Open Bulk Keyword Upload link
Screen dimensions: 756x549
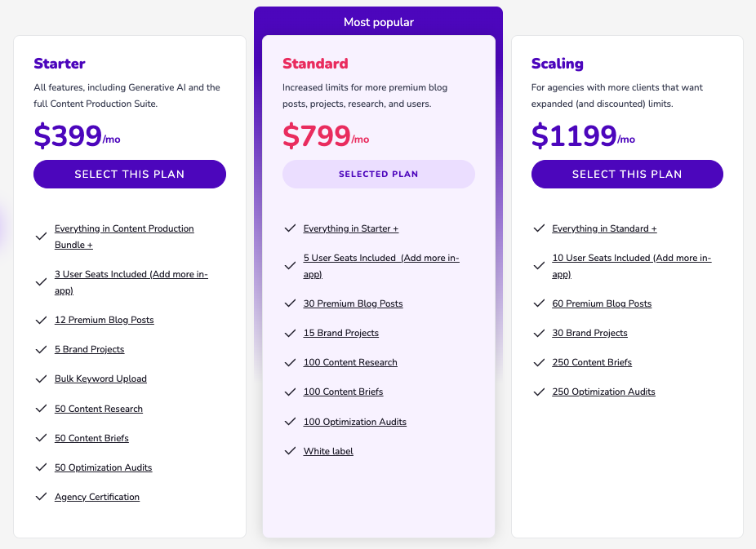point(100,379)
